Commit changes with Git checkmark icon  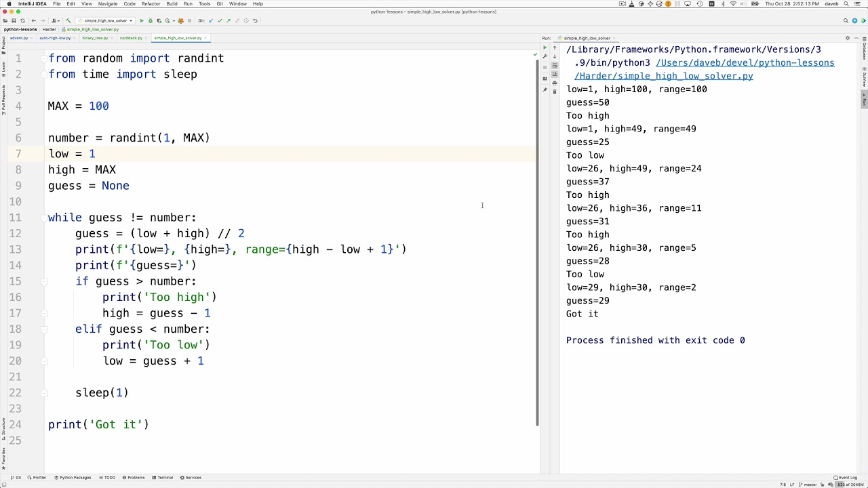point(220,21)
